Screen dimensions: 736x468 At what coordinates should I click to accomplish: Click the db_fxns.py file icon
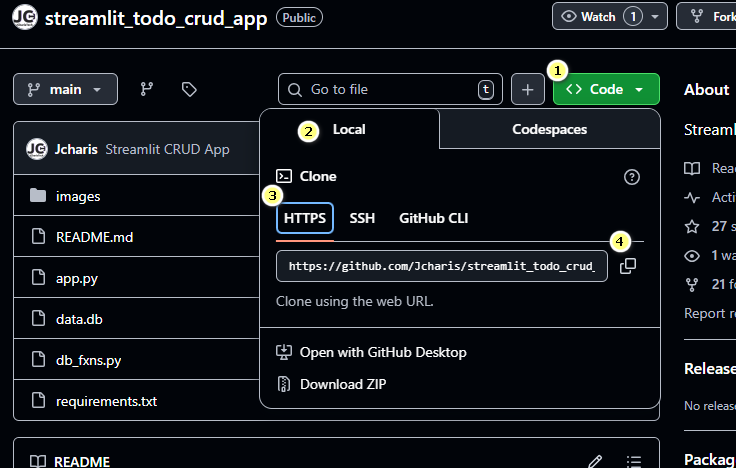pos(38,360)
